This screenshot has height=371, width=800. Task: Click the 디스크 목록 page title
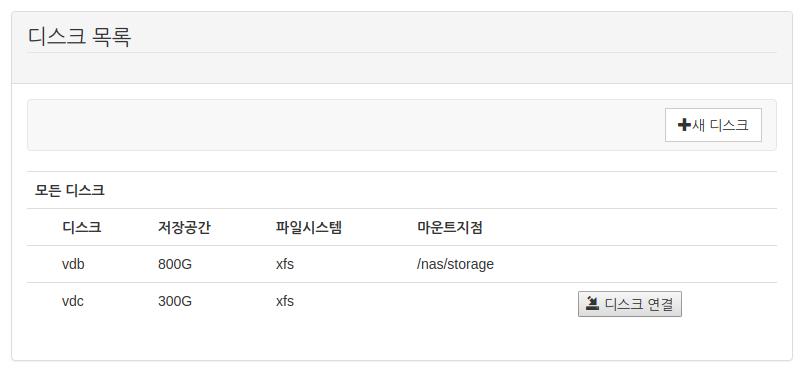point(79,37)
